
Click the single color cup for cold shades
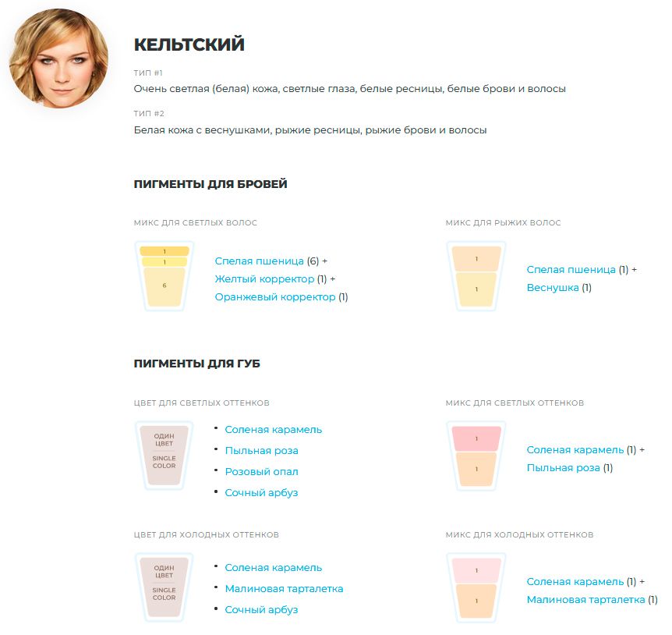click(x=164, y=587)
